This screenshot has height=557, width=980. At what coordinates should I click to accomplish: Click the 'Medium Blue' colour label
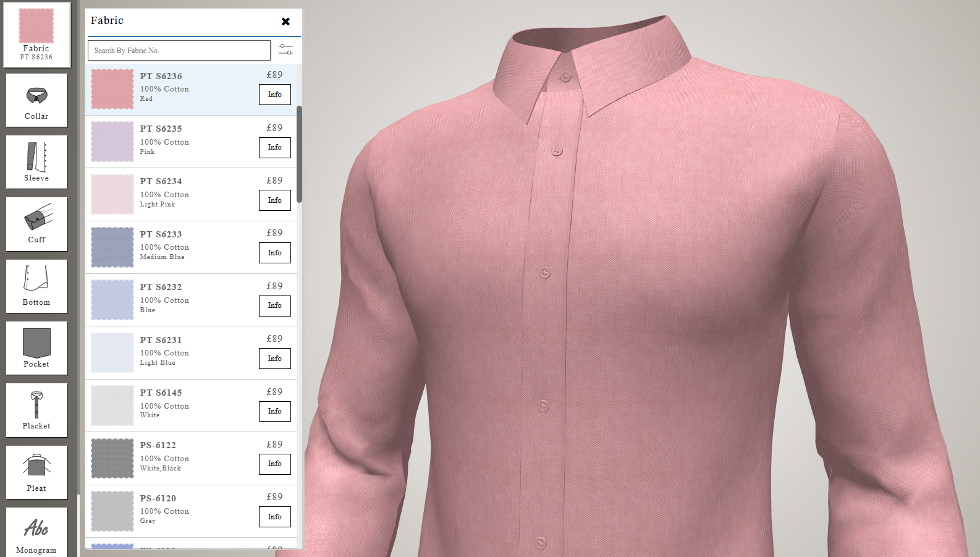(x=162, y=257)
